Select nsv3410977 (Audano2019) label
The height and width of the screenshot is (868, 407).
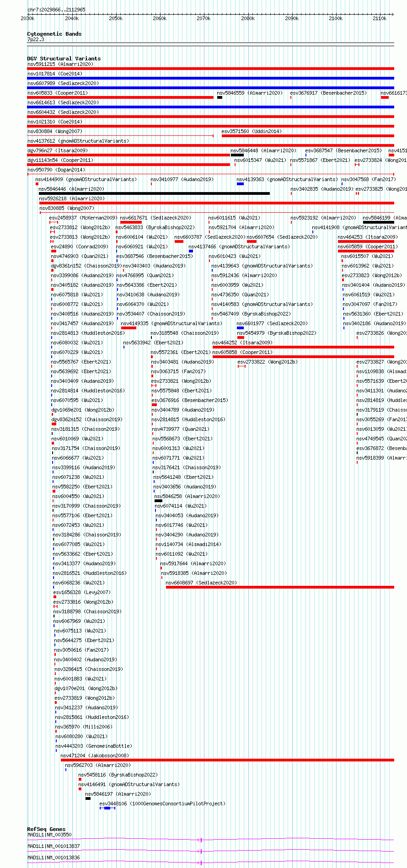coord(182,179)
